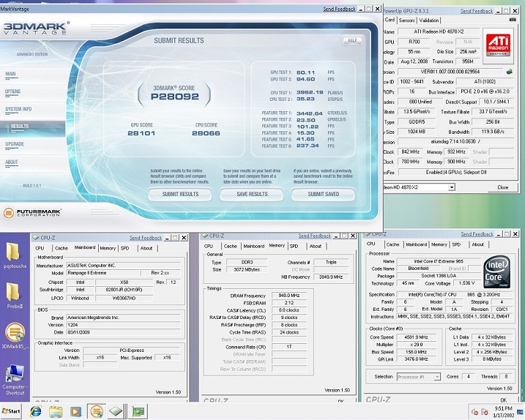The width and height of the screenshot is (525, 420).
Task: Select the GPU-Z graphics card taskbar button
Action: pos(138,411)
